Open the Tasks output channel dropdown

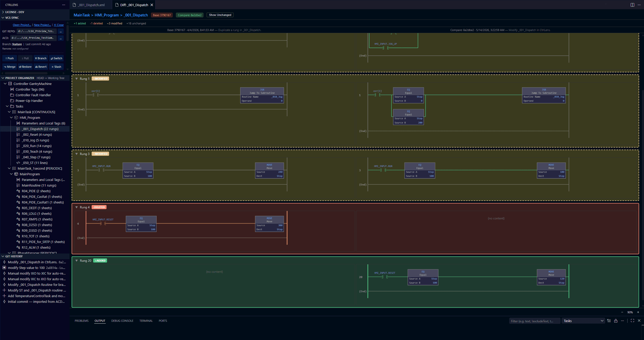click(583, 321)
